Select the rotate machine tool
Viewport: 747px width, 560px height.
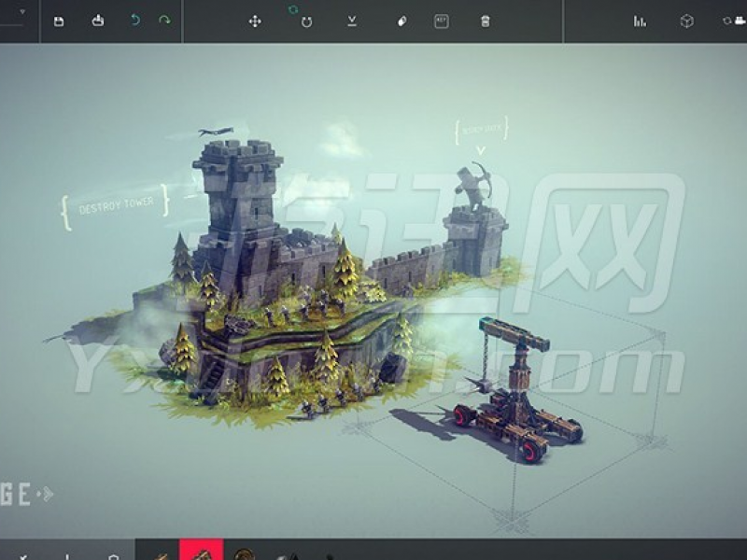305,21
